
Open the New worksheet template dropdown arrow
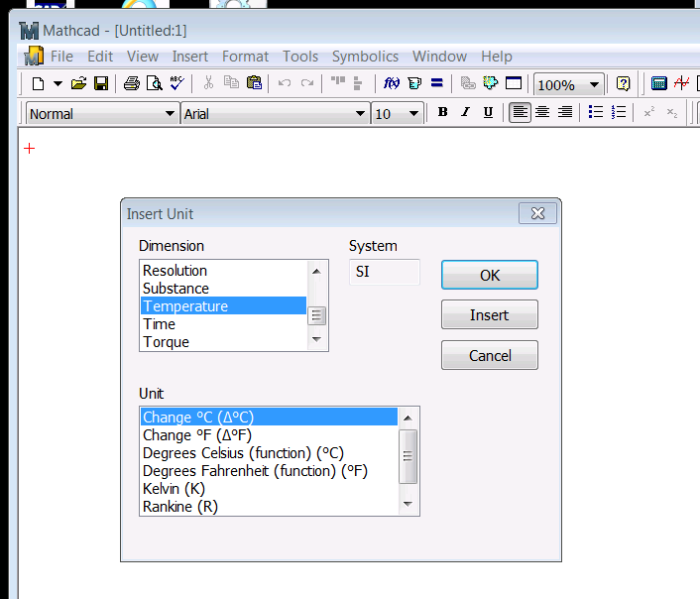[x=58, y=83]
